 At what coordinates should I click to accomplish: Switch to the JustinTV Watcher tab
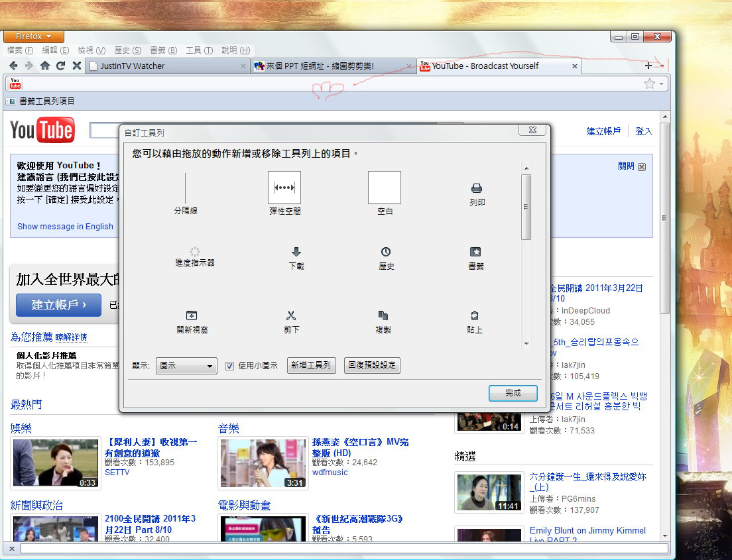coord(167,66)
